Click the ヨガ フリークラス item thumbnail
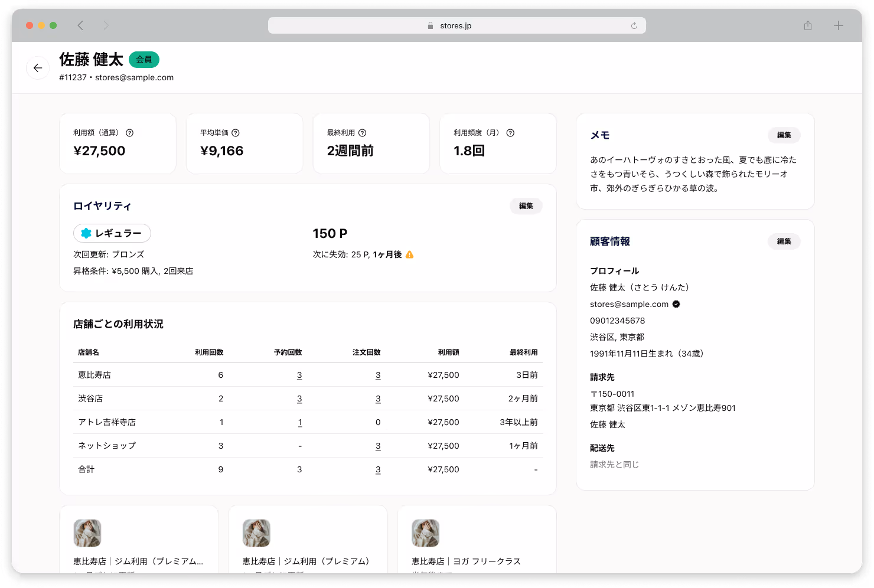 (426, 533)
